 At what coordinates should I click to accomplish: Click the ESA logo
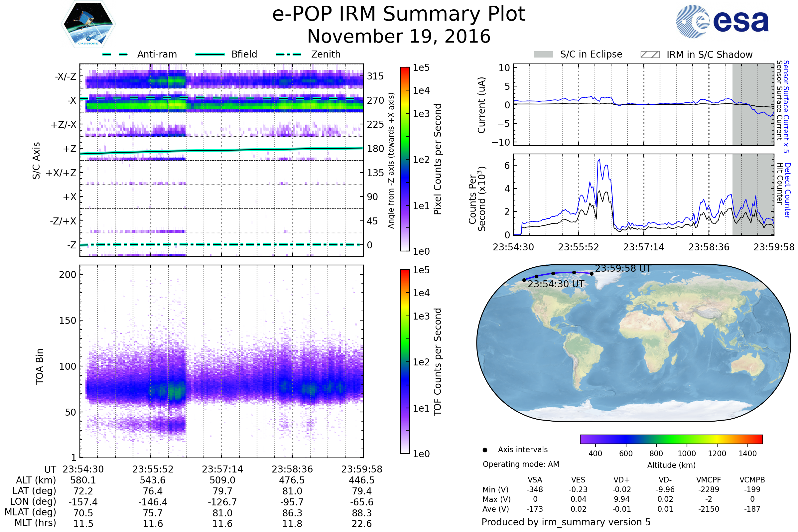tap(722, 22)
